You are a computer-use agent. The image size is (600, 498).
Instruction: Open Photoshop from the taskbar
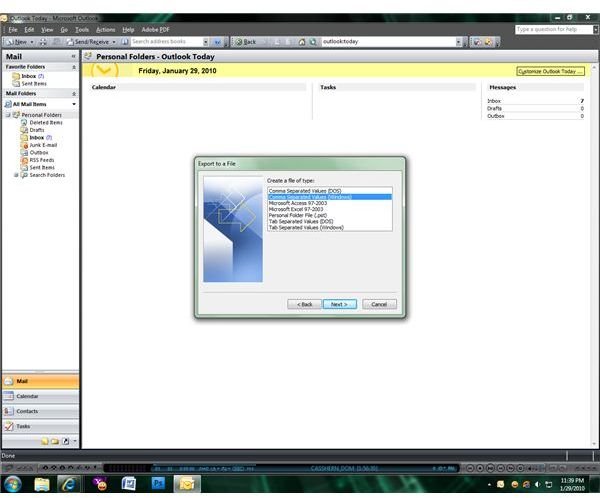coord(158,484)
